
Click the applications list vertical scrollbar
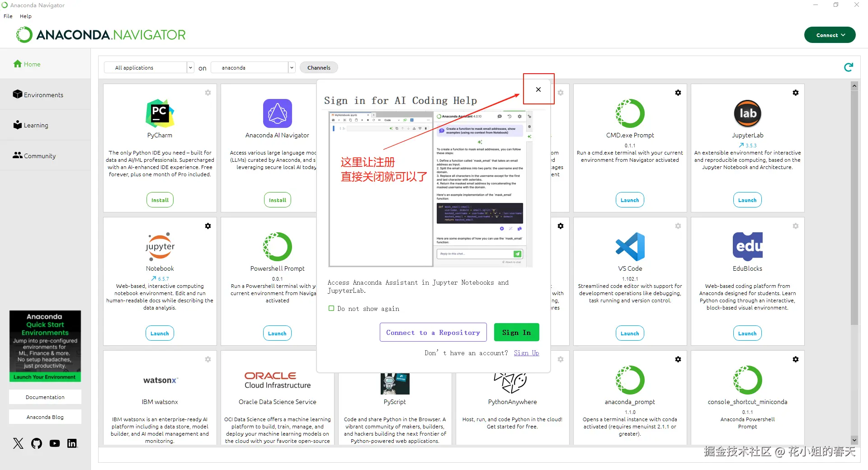[x=854, y=207]
